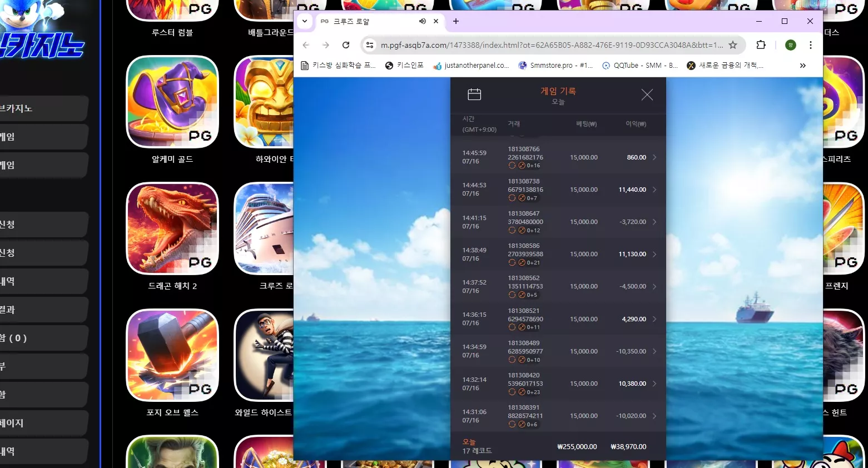868x468 pixels.
Task: Launch the 루스터 럼블 game
Action: (172, 10)
